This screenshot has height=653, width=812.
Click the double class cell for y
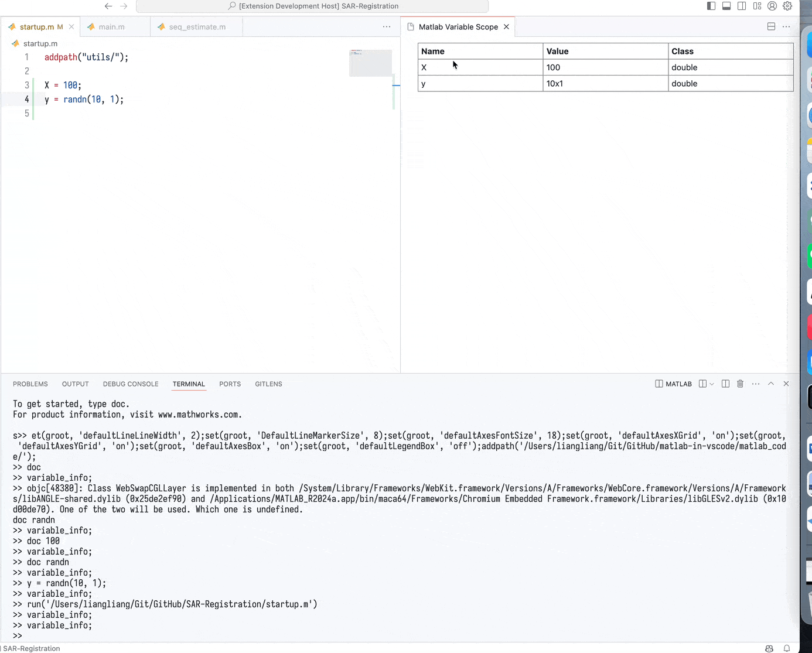pos(731,84)
